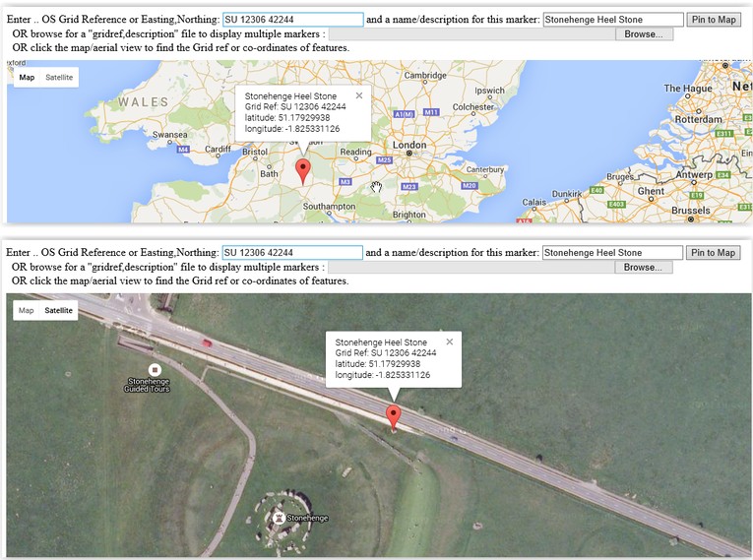753x560 pixels.
Task: Click upper Pin to Map button
Action: (x=714, y=20)
